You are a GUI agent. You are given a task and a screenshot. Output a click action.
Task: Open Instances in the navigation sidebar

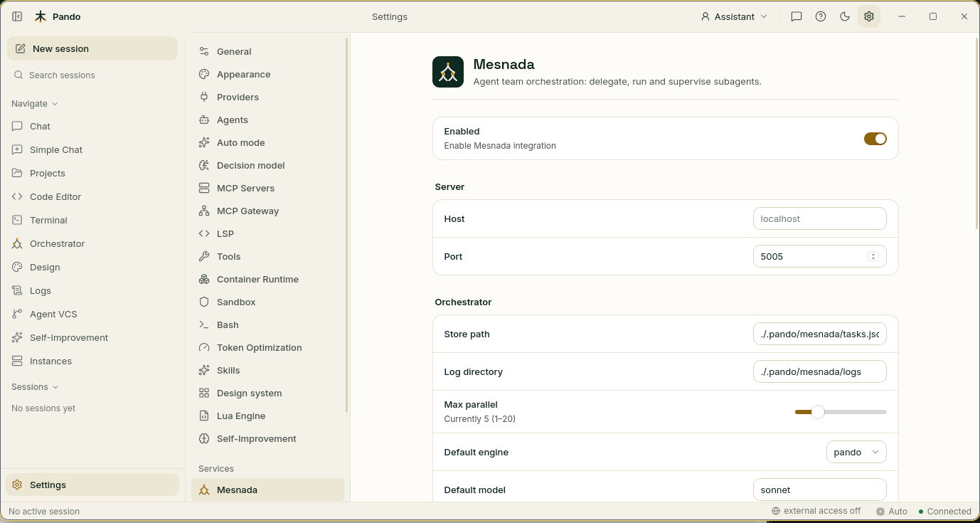click(92, 361)
